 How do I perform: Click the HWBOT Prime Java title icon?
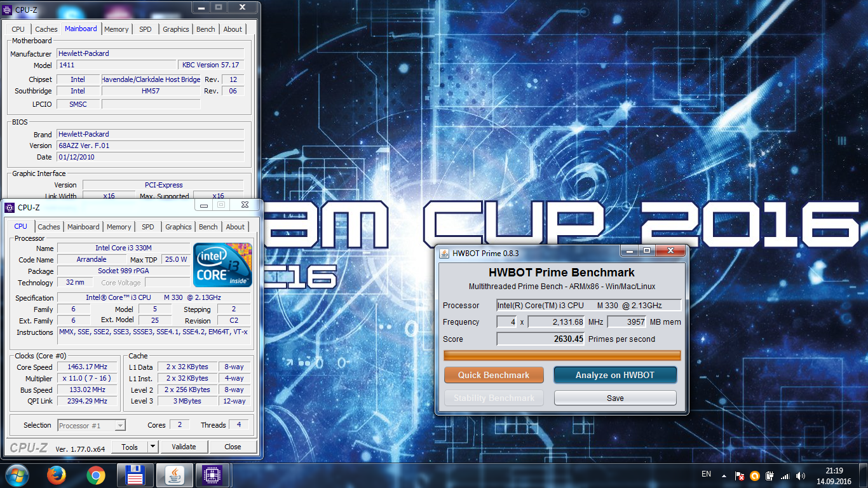point(443,253)
